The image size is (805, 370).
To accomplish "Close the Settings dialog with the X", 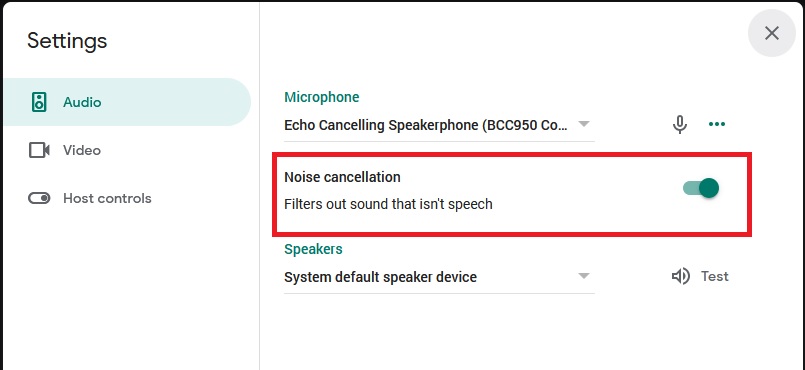I will (772, 33).
